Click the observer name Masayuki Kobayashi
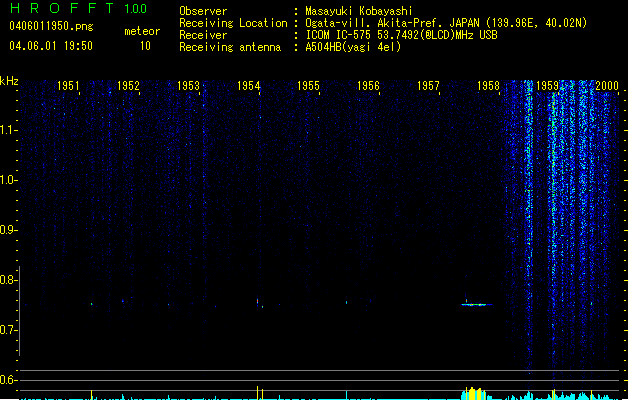This screenshot has width=629, height=400. click(359, 11)
